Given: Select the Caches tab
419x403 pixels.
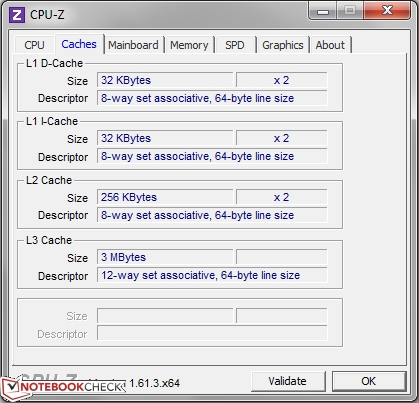Looking at the screenshot, I should (79, 44).
